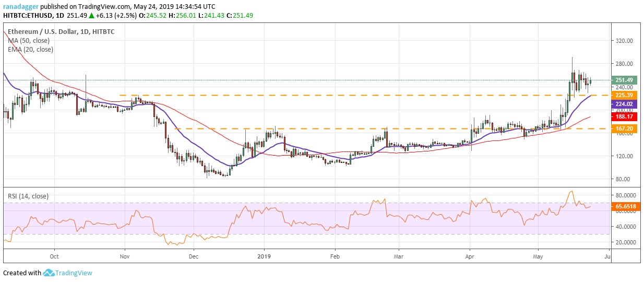The width and height of the screenshot is (644, 282).
Task: Click the 40.0000 RSI axis label
Action: pyautogui.click(x=626, y=227)
